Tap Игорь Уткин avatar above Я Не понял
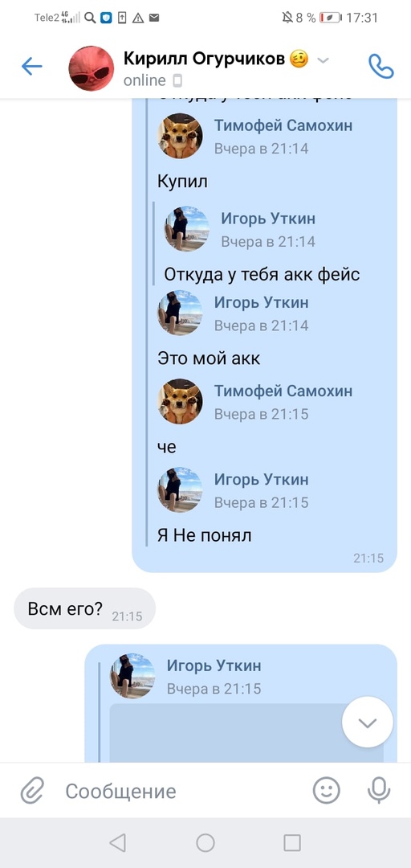 [x=181, y=490]
